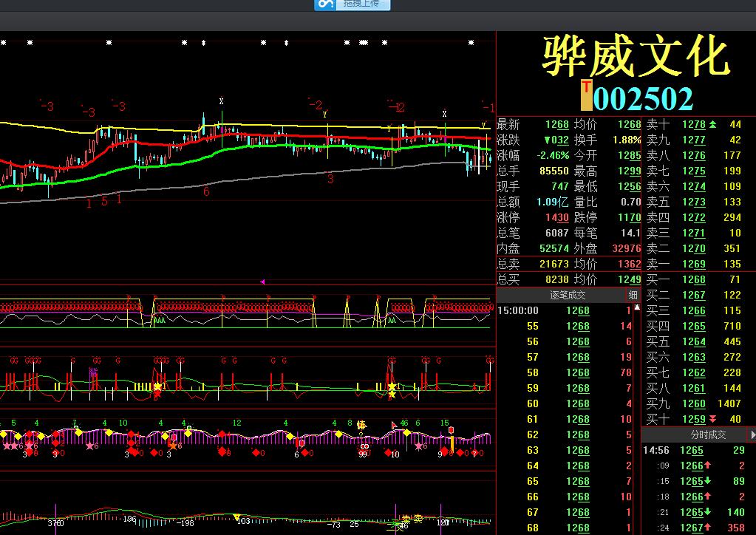Screen dimensions: 756x535
Task: Select the 总额 value 1.09亿
Action: (553, 202)
